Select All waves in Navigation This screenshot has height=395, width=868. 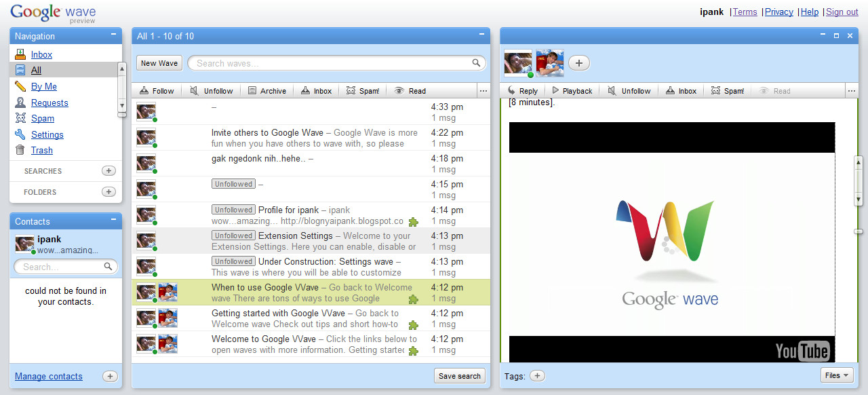point(36,70)
